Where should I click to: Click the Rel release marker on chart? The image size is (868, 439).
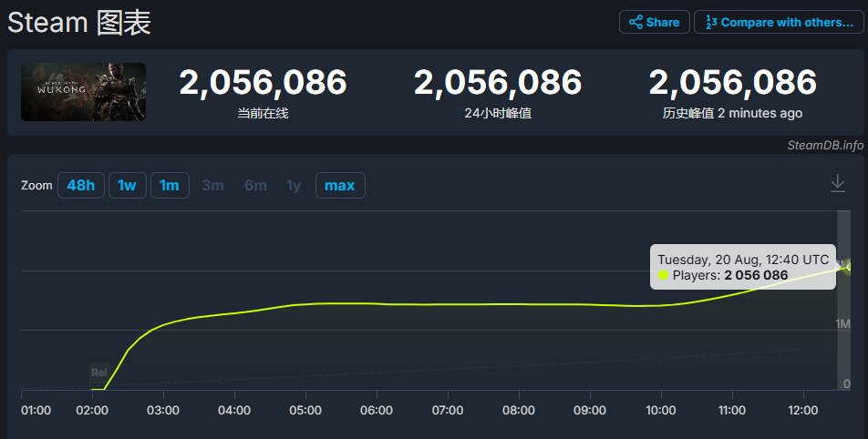tap(99, 373)
